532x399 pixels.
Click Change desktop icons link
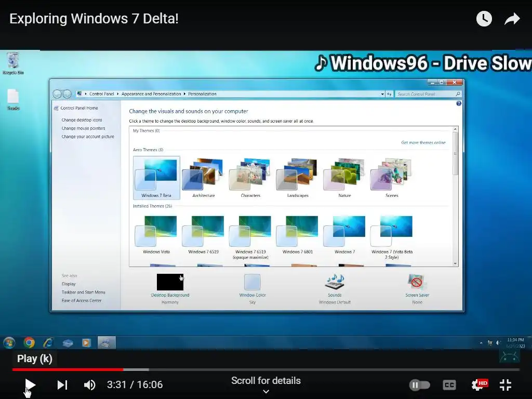point(82,120)
